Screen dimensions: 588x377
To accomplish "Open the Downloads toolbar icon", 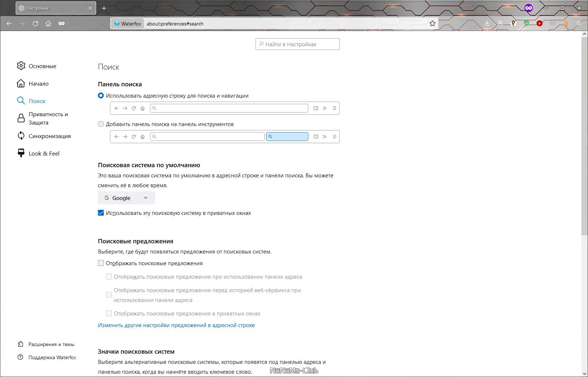I will 487,24.
